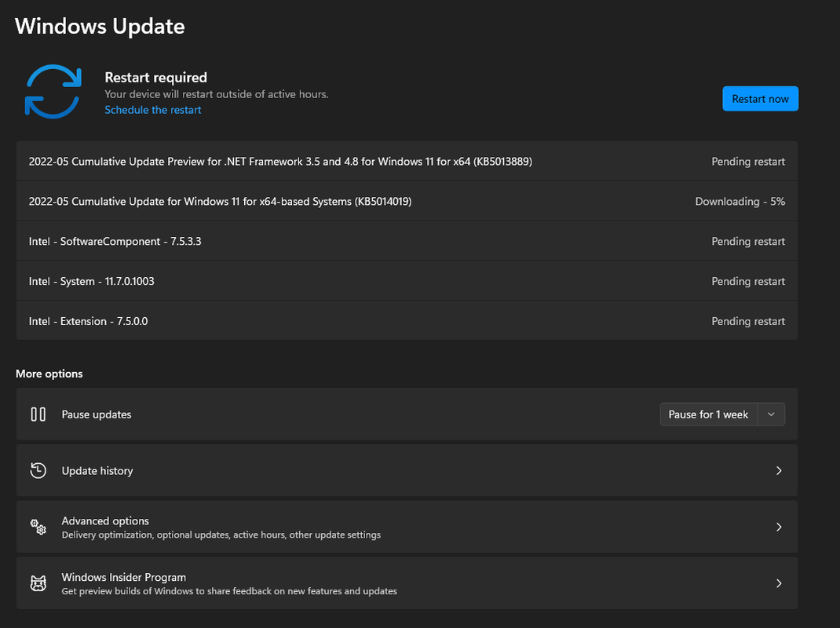The image size is (840, 628).
Task: Click the Downloading - 5% status text
Action: click(x=740, y=202)
